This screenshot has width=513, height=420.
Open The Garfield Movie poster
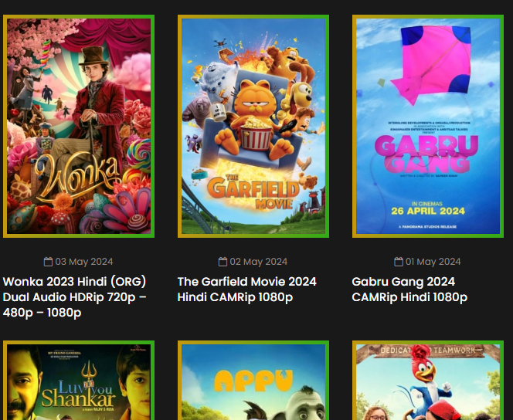tap(253, 126)
